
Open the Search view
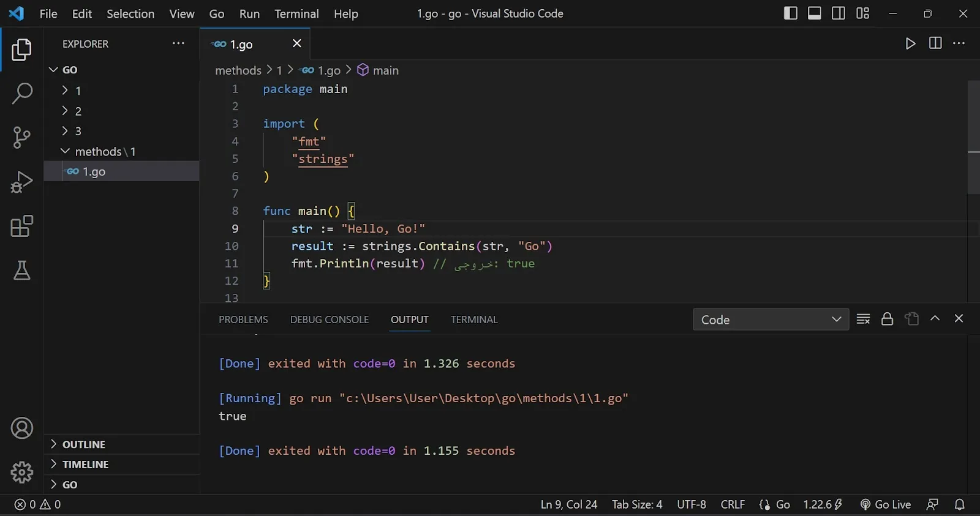pyautogui.click(x=21, y=94)
